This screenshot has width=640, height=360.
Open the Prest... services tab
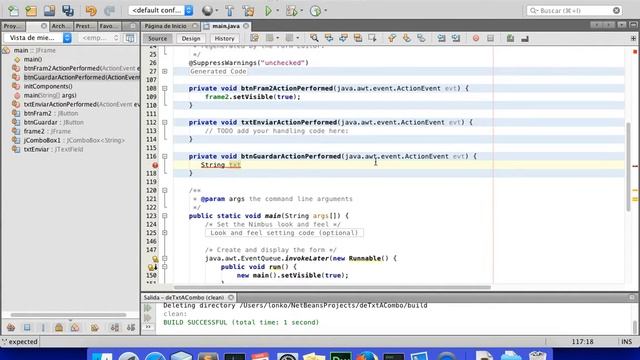click(85, 26)
